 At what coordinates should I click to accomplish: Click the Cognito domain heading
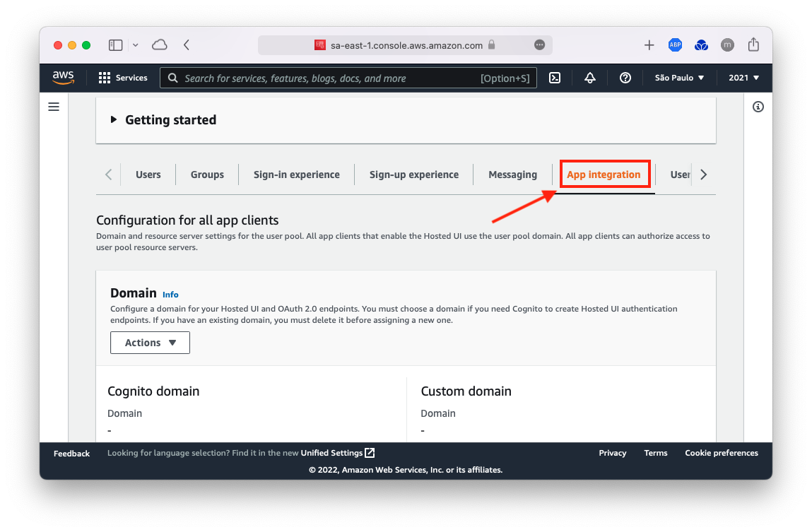pos(153,391)
